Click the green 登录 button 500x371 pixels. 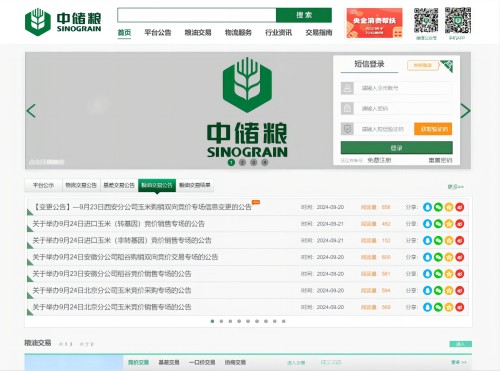coord(397,148)
